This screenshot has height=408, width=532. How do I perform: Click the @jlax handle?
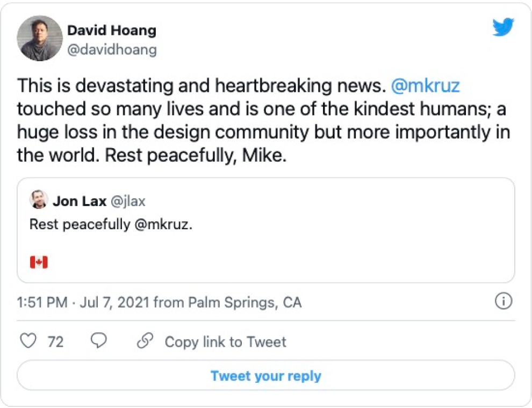coord(128,201)
